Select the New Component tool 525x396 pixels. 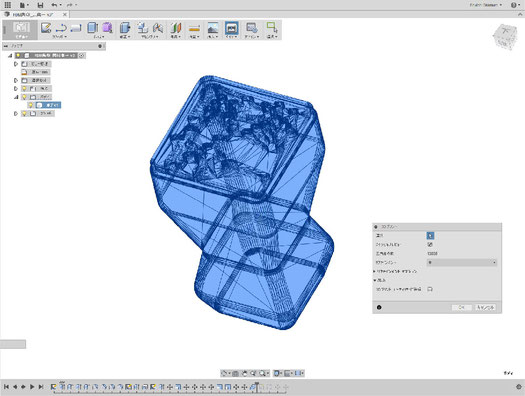tap(143, 27)
